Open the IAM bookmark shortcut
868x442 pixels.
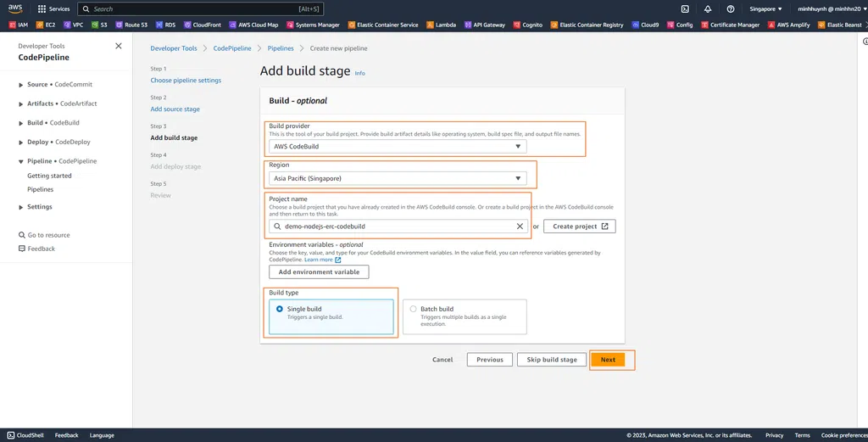point(19,25)
